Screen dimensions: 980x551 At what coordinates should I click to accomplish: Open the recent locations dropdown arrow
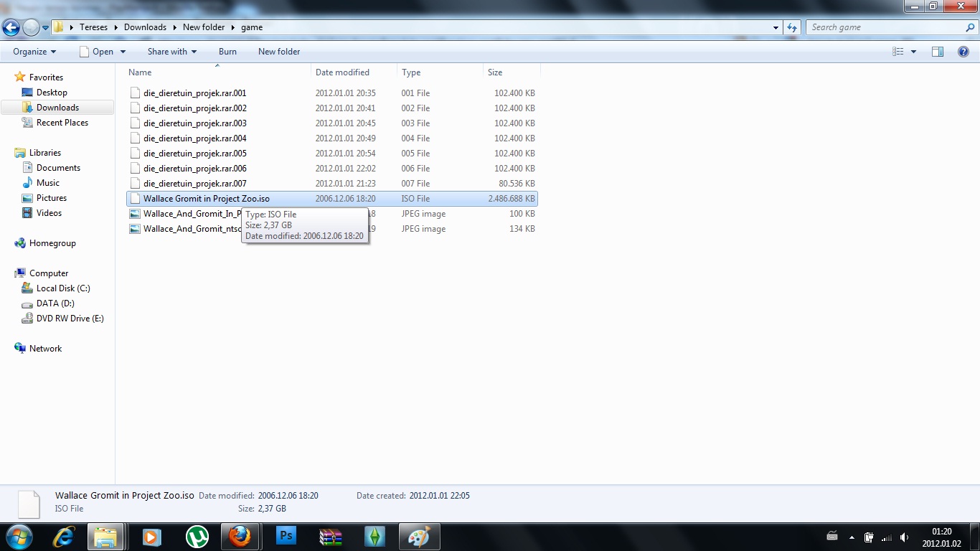pyautogui.click(x=45, y=28)
